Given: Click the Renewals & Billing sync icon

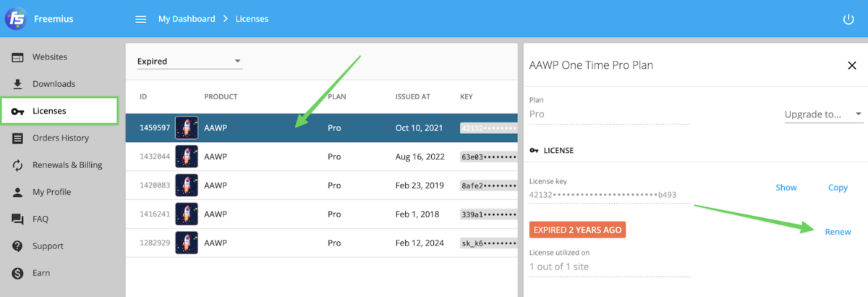Looking at the screenshot, I should [18, 165].
